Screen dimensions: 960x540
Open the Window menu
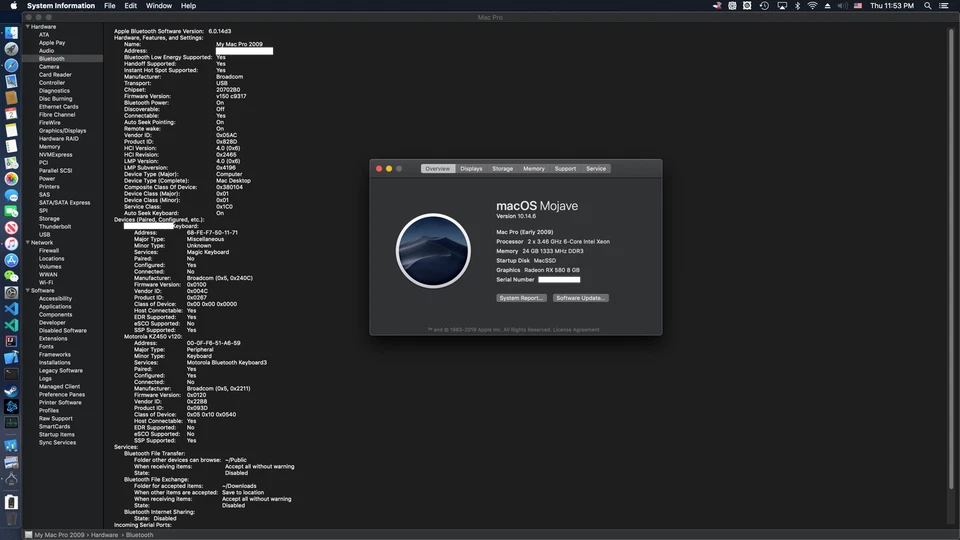pyautogui.click(x=158, y=6)
